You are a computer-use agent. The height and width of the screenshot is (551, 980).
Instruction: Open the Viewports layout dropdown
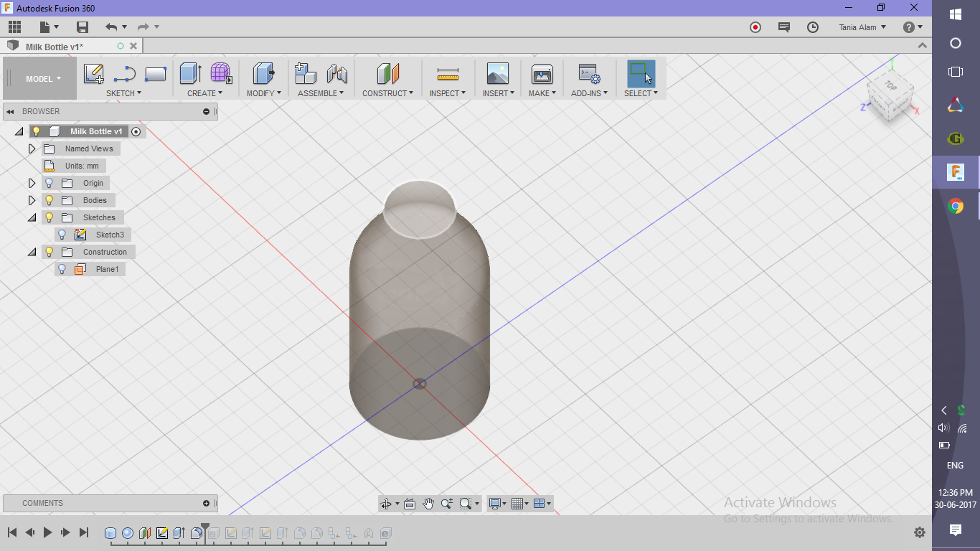[543, 504]
